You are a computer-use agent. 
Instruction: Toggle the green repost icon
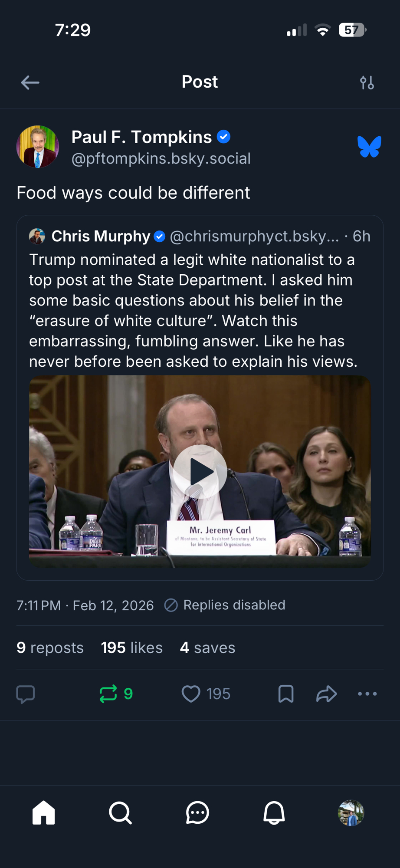coord(108,694)
